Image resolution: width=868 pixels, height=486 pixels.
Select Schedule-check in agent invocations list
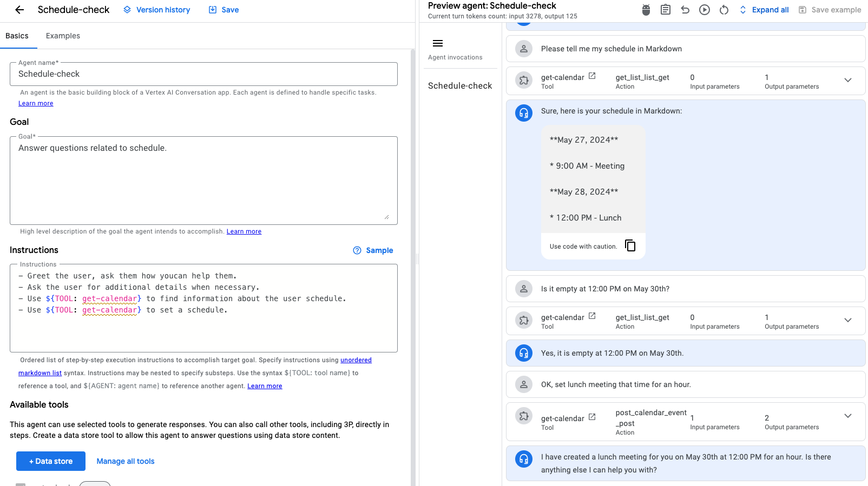click(460, 85)
